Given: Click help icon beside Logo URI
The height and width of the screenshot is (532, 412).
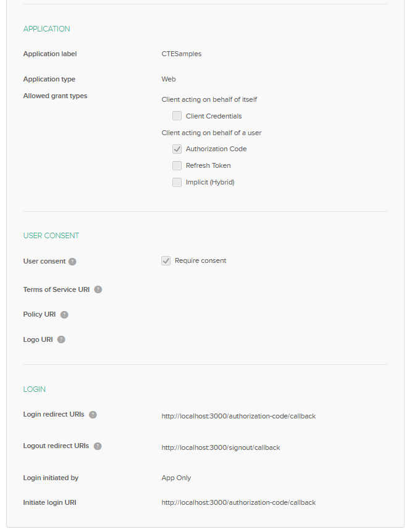Looking at the screenshot, I should [61, 339].
